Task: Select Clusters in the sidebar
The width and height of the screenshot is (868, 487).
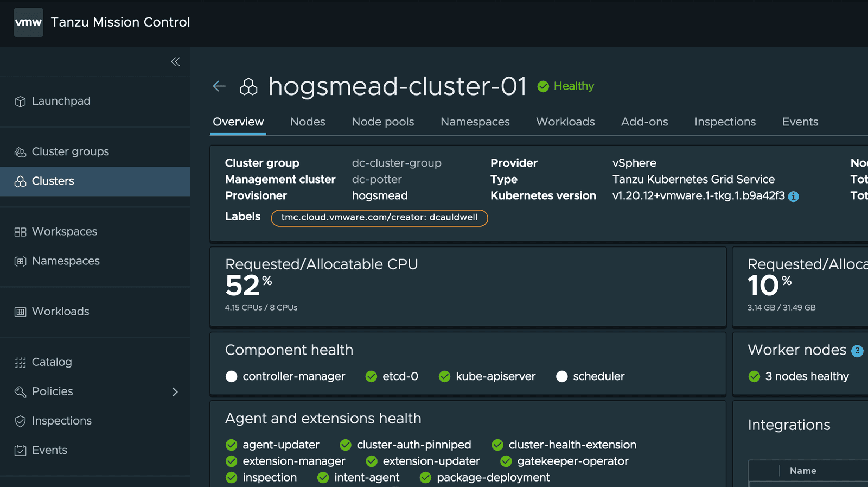Action: pos(95,181)
